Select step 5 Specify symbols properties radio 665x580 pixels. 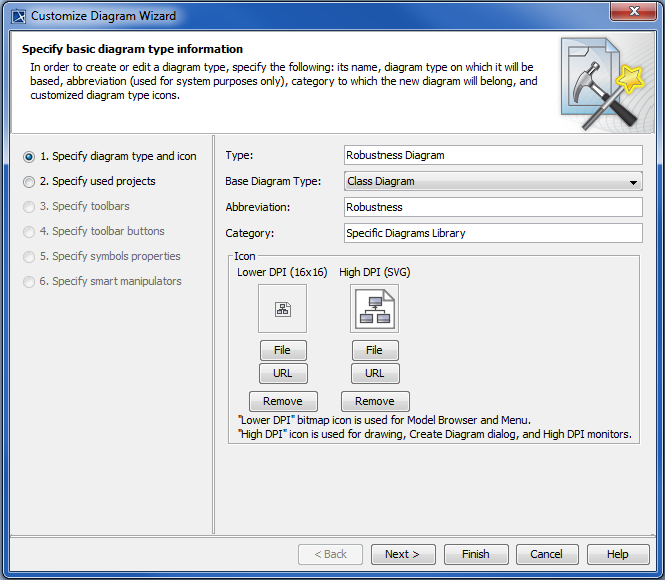click(29, 257)
